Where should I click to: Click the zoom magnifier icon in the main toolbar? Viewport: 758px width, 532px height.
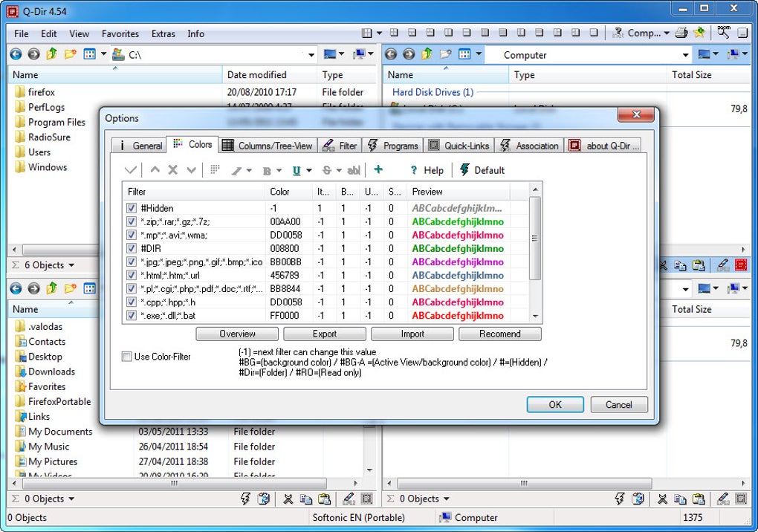click(724, 33)
